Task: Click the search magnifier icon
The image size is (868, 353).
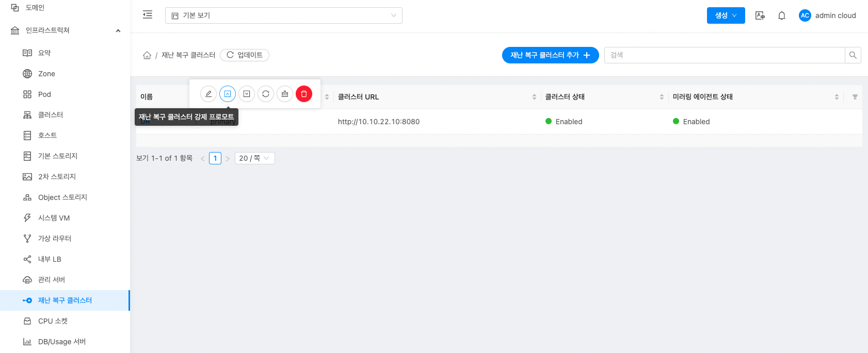Action: tap(853, 55)
